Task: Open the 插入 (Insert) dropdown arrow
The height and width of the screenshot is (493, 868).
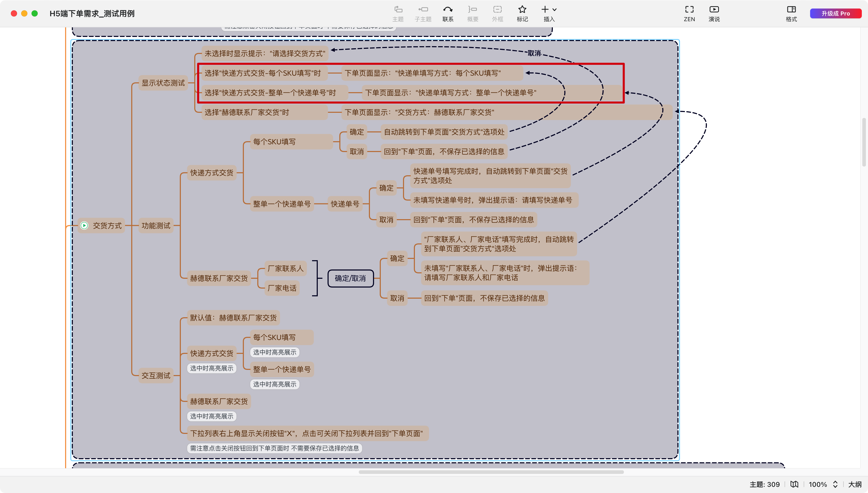Action: pyautogui.click(x=555, y=10)
